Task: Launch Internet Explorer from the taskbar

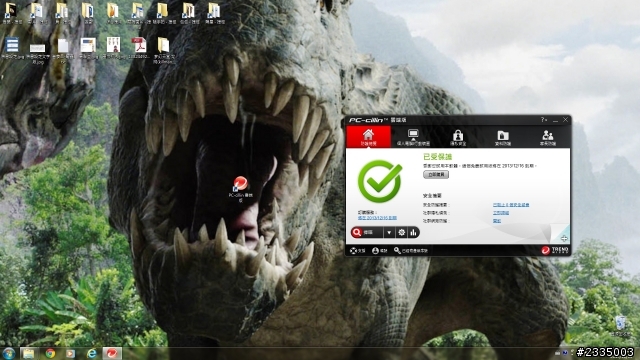Action: pyautogui.click(x=92, y=353)
